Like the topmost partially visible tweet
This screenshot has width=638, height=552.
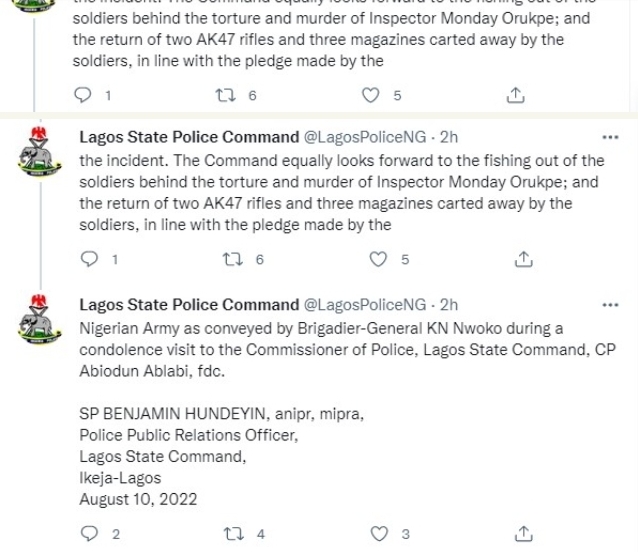click(x=371, y=95)
